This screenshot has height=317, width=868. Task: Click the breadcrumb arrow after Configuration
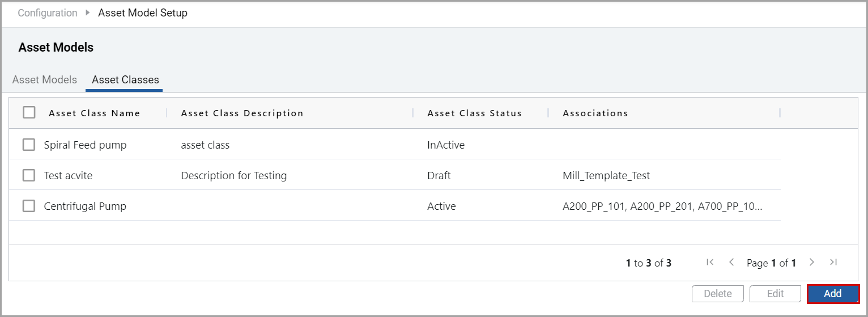tap(88, 12)
